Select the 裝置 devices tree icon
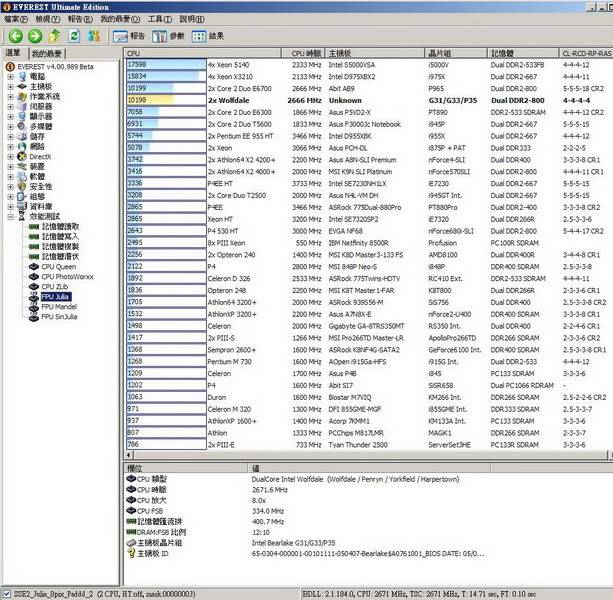The image size is (613, 600). click(x=23, y=167)
